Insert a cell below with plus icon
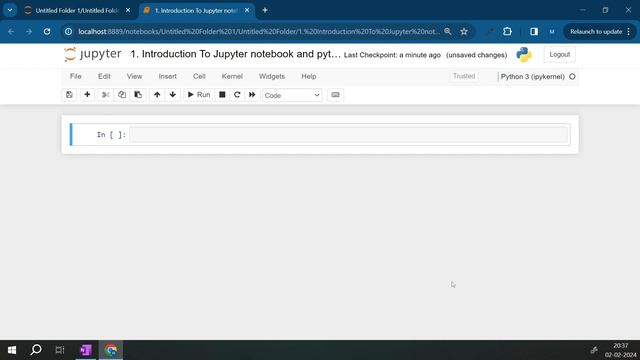This screenshot has width=640, height=360. click(x=87, y=95)
